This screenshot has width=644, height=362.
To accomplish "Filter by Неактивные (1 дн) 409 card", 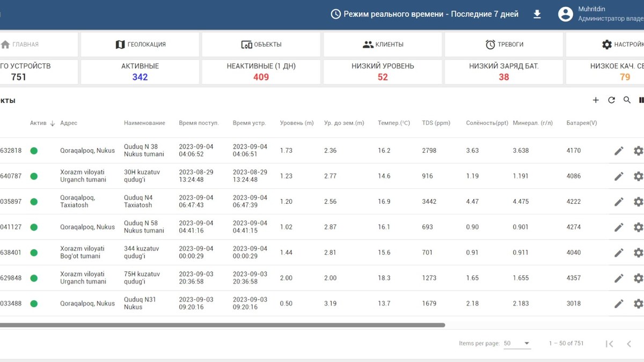I will [x=261, y=72].
